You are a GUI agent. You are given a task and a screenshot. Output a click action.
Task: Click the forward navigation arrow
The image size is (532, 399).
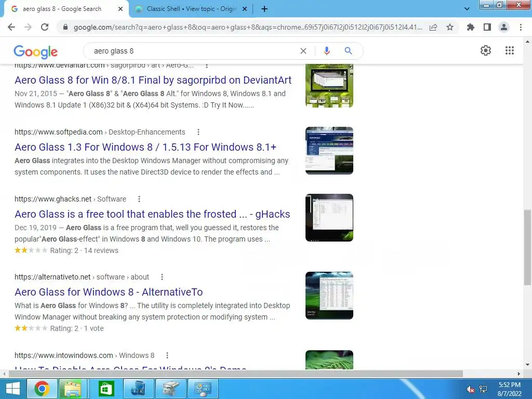(x=28, y=27)
